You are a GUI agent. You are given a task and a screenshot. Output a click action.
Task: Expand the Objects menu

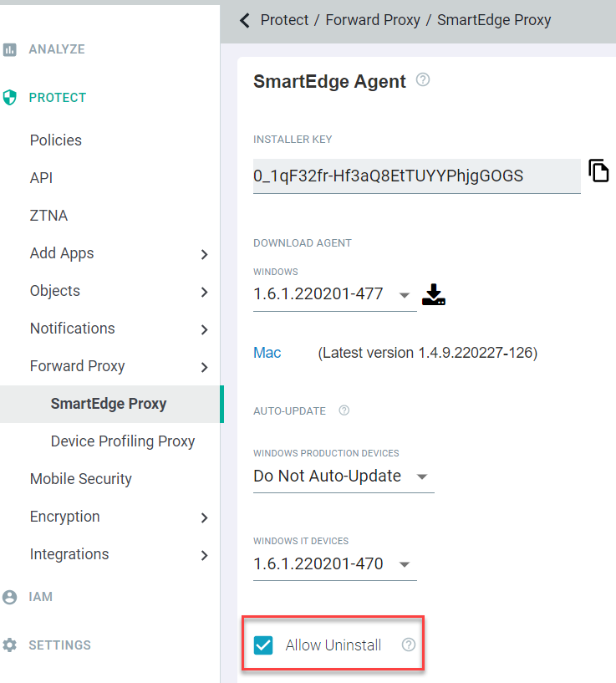pos(54,291)
